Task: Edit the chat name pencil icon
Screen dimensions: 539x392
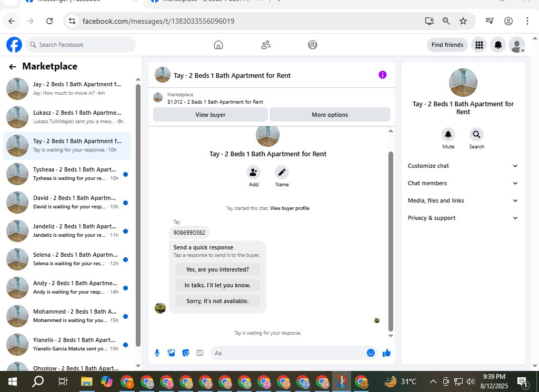Action: click(282, 173)
